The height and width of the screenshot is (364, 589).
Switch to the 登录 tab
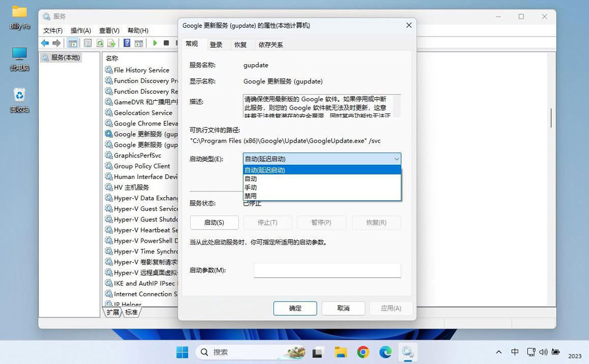(216, 45)
